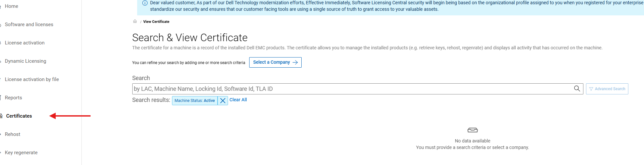Remove the Machine Status Active filter

(x=223, y=101)
